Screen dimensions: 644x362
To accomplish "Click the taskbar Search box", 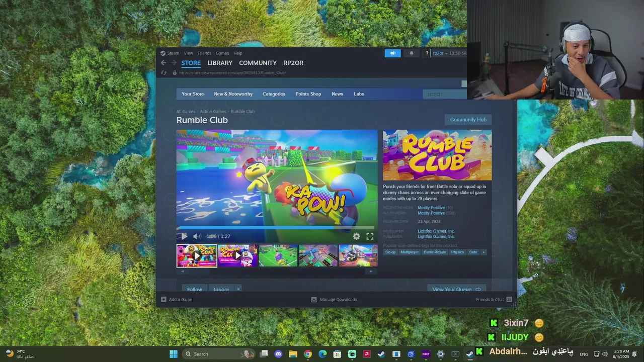I will [218, 354].
